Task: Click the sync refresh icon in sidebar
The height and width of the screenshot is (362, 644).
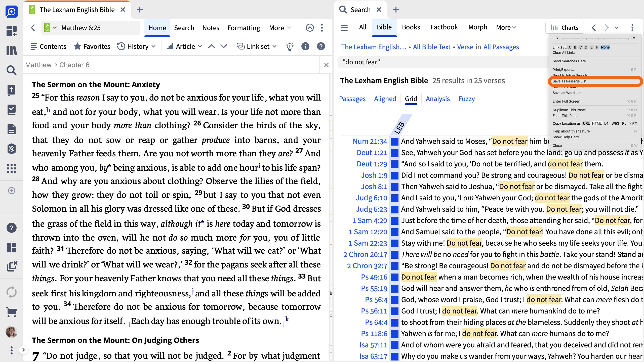Action: pyautogui.click(x=12, y=292)
